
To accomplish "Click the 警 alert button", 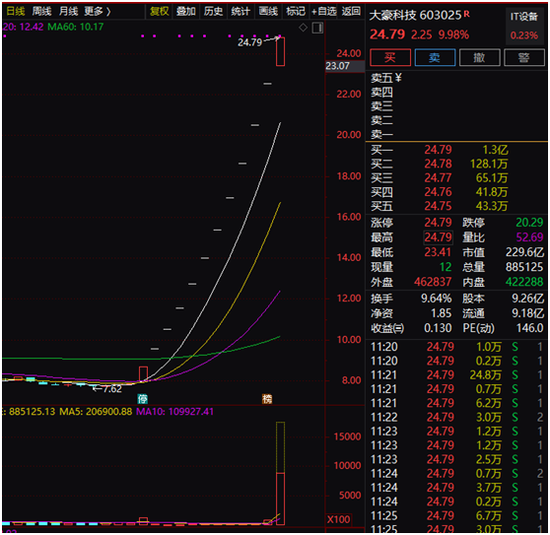I will point(524,57).
